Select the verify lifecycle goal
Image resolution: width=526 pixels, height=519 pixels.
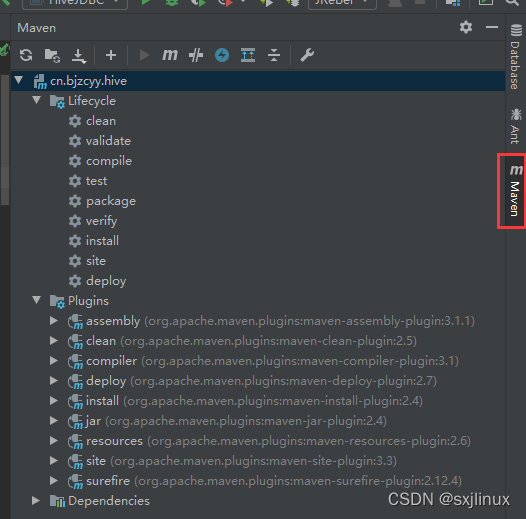[102, 221]
